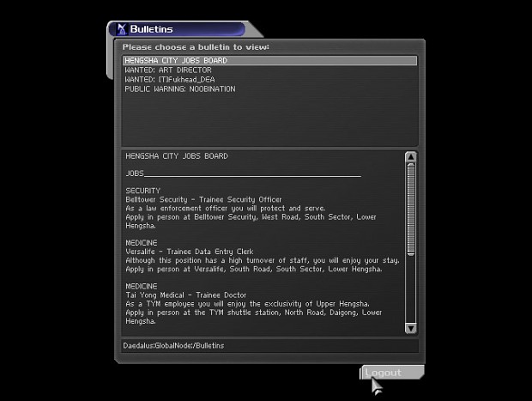Screen dimensions: 532x401
Task: Click the Bulletins title bar label
Action: click(x=151, y=29)
